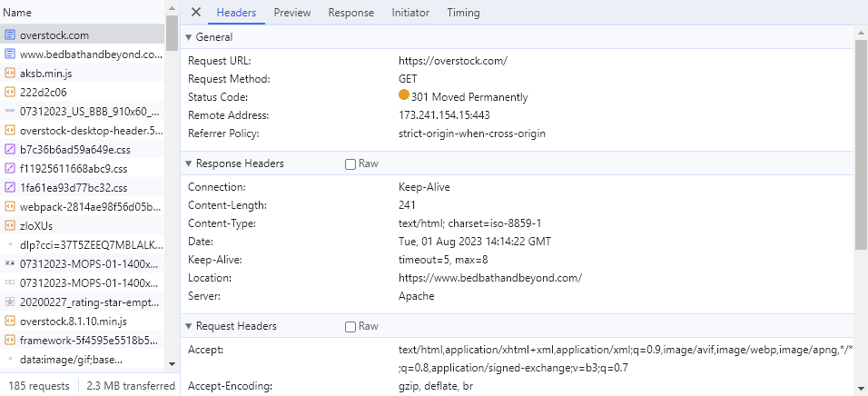The width and height of the screenshot is (868, 396).
Task: Select the overstock.8.1.10.min.js request
Action: (83, 322)
